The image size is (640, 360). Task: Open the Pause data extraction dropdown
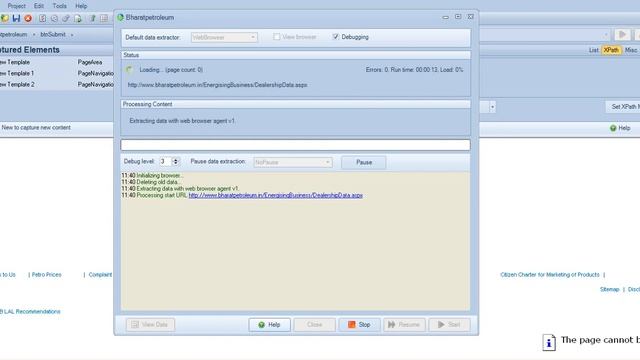click(293, 162)
